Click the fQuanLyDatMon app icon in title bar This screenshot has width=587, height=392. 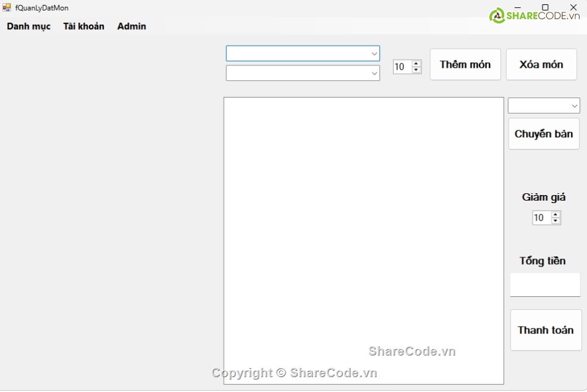click(x=7, y=8)
